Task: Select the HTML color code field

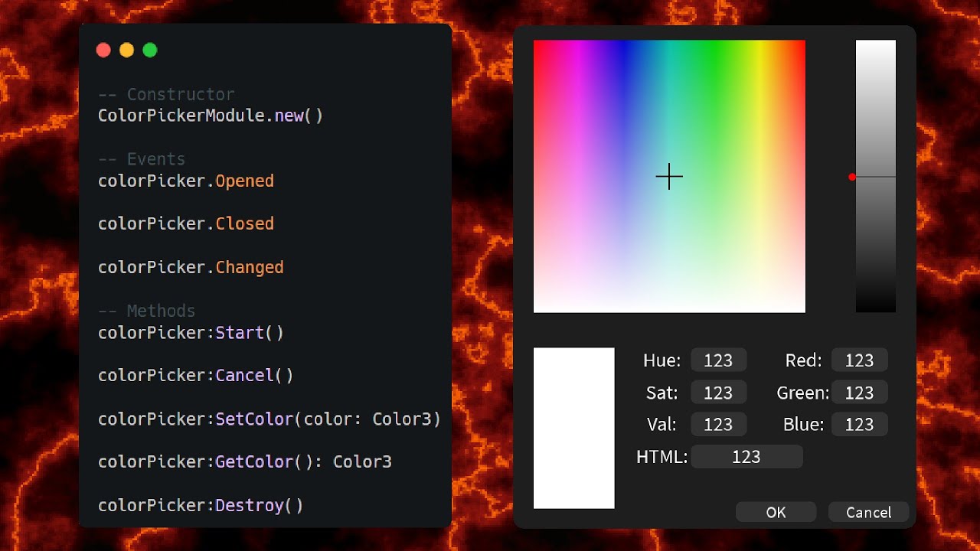Action: [x=746, y=456]
